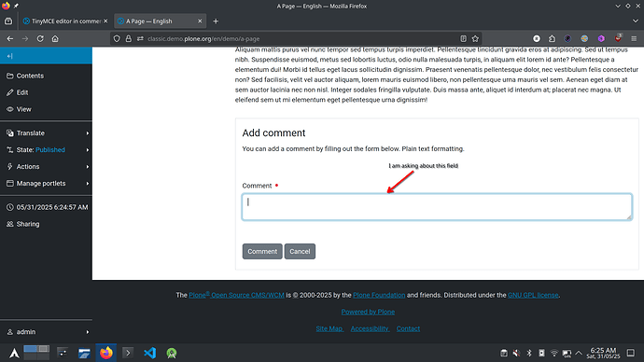This screenshot has width=644, height=362.
Task: Open the file manager from taskbar
Action: (x=84, y=353)
